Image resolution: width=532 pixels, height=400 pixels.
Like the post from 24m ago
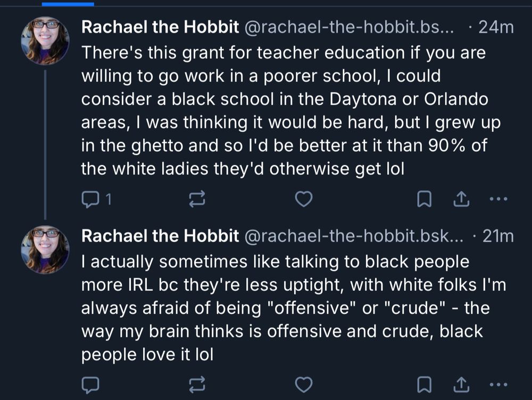(303, 200)
